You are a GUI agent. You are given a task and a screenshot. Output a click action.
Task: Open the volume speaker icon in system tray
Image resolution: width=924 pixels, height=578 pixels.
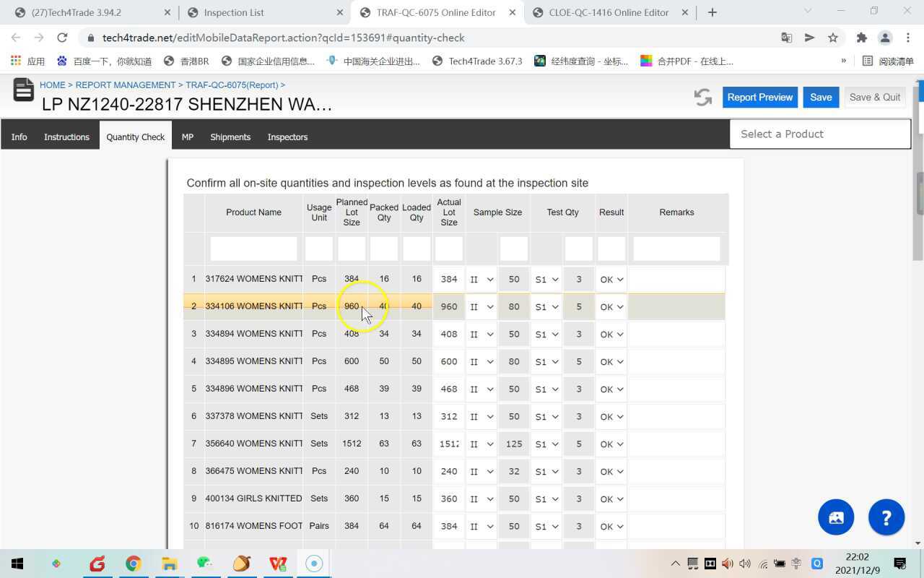(x=746, y=563)
